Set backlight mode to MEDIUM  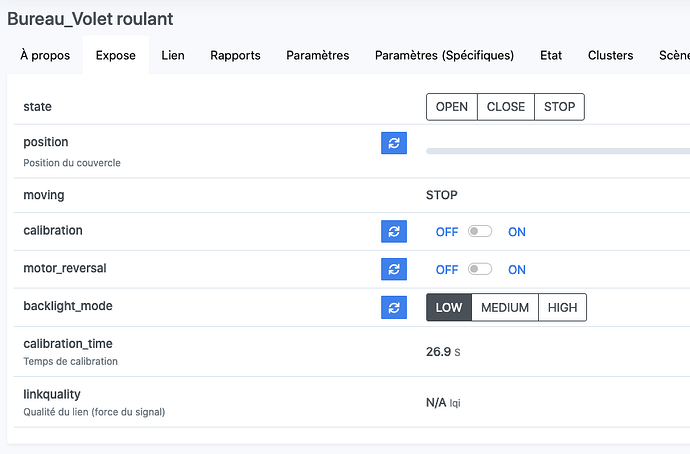pyautogui.click(x=505, y=308)
